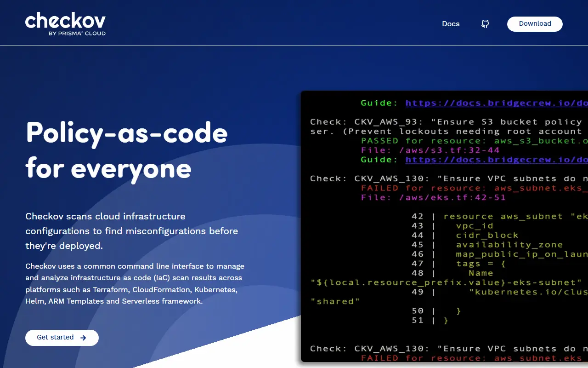Click code line 43 'vpc_id'
Screen dimensions: 588x368
(452, 226)
